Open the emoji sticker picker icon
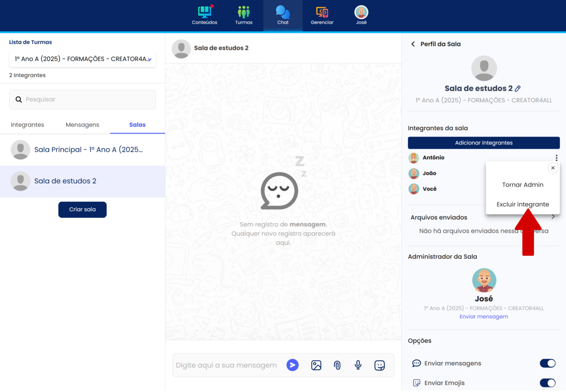 tap(380, 365)
